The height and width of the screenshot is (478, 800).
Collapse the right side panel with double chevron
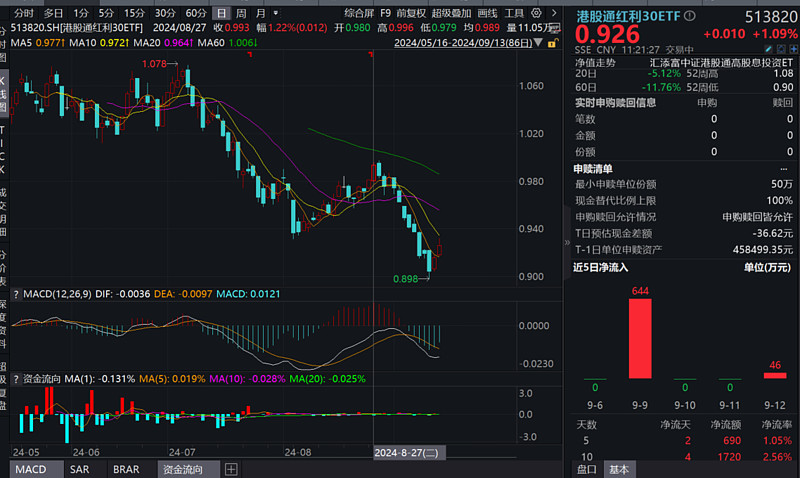pos(567,242)
